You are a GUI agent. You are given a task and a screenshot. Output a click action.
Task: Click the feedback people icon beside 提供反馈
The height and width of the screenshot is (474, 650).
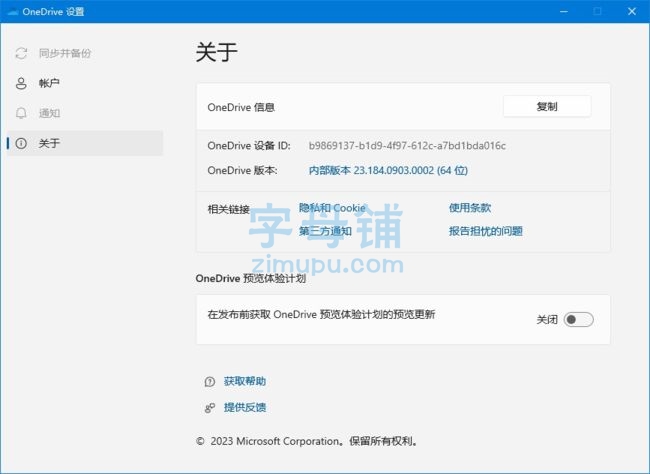(210, 408)
